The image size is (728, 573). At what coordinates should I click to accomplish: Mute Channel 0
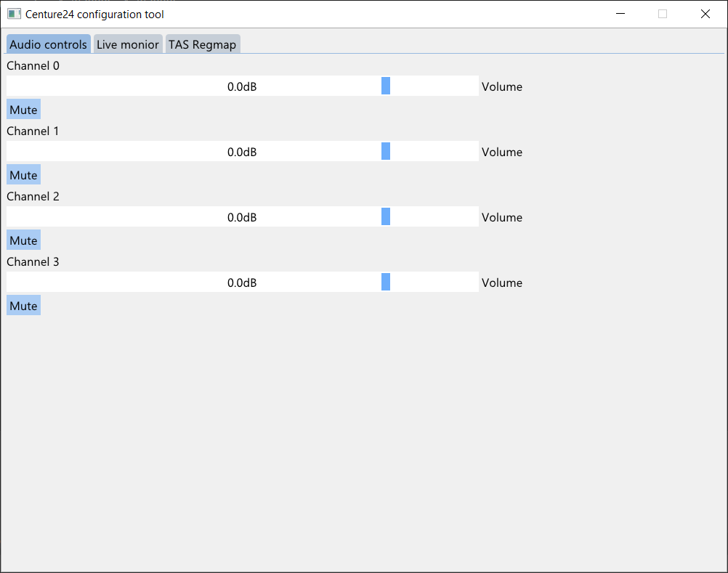(24, 110)
